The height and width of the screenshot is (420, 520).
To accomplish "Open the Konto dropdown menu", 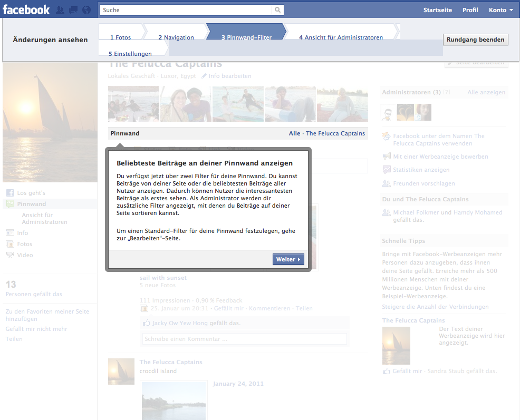I will (501, 10).
